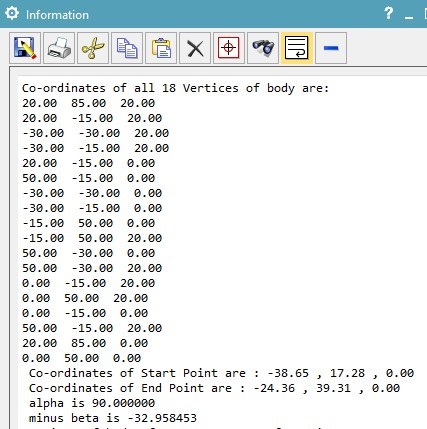Open the gear settings icon in title bar
427x429 pixels.
(12, 14)
